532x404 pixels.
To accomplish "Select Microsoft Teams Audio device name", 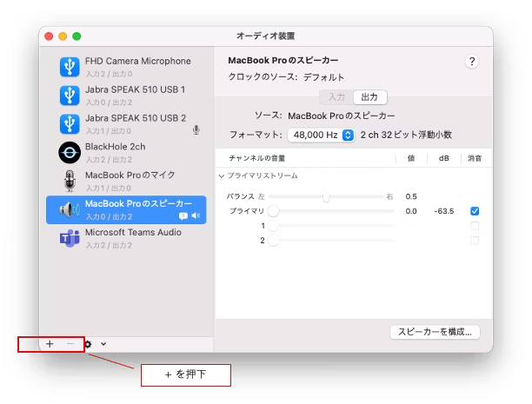I will point(133,232).
